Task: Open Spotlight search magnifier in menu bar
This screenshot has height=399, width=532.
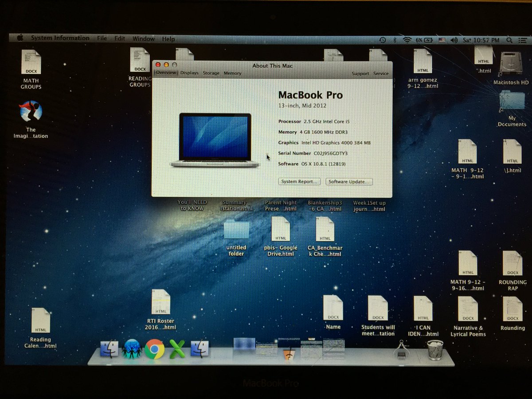Action: pyautogui.click(x=509, y=40)
